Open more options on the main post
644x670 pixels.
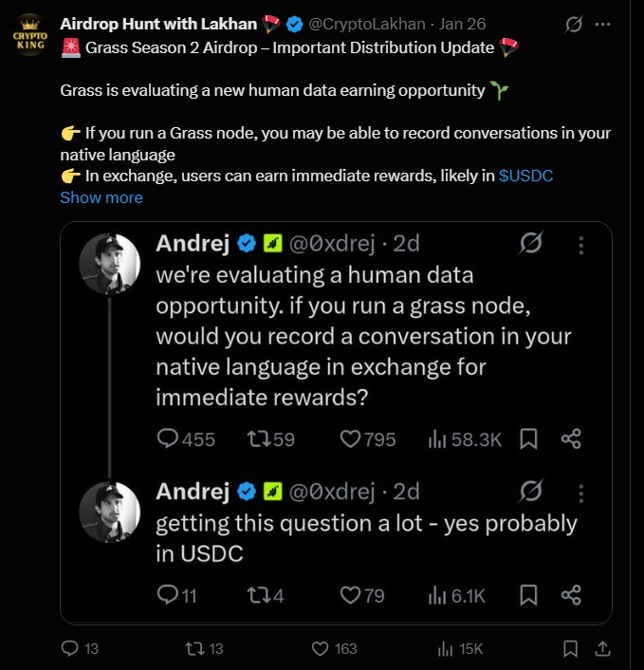[604, 24]
